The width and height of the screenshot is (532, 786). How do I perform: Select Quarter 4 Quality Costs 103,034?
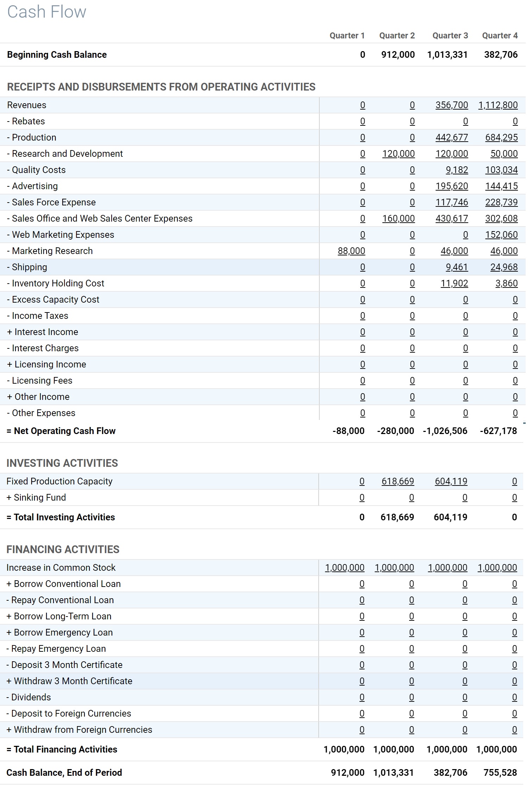coord(501,170)
